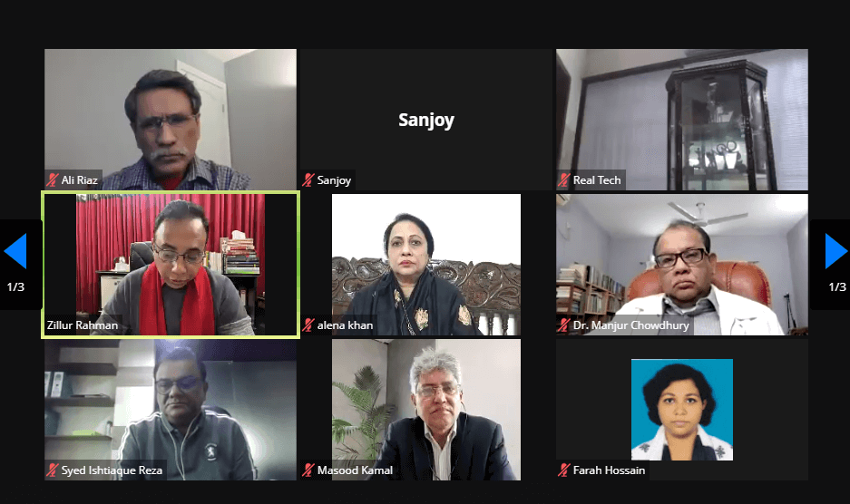Click Dr. Manjur Chowdhury's muted mic icon
Image resolution: width=850 pixels, height=504 pixels.
564,325
